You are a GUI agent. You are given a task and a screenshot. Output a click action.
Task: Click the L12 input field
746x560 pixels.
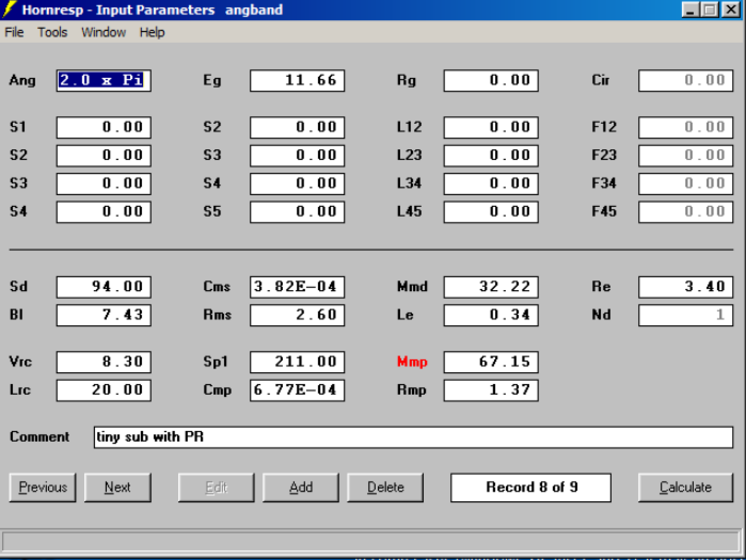491,127
